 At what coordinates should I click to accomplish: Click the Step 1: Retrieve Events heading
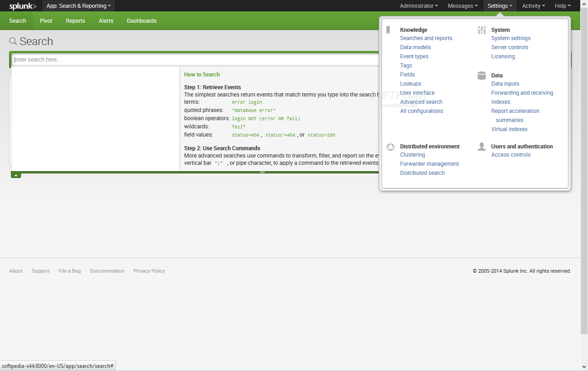coord(212,87)
